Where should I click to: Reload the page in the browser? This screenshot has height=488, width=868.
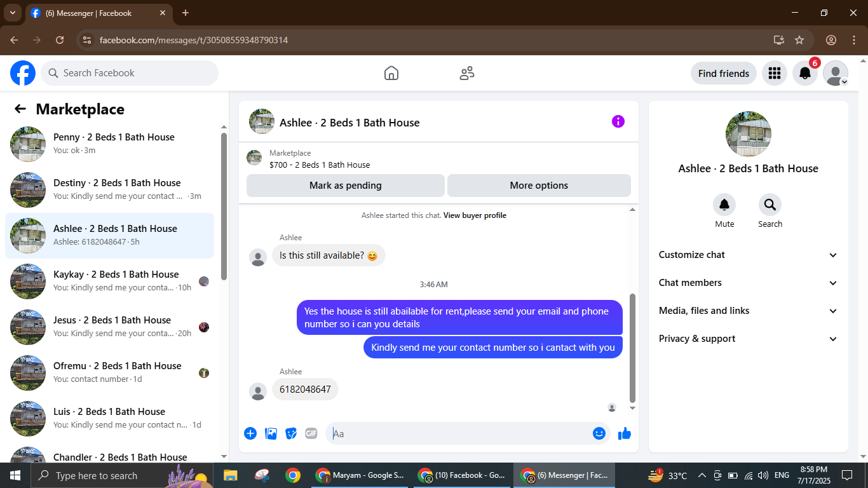60,40
